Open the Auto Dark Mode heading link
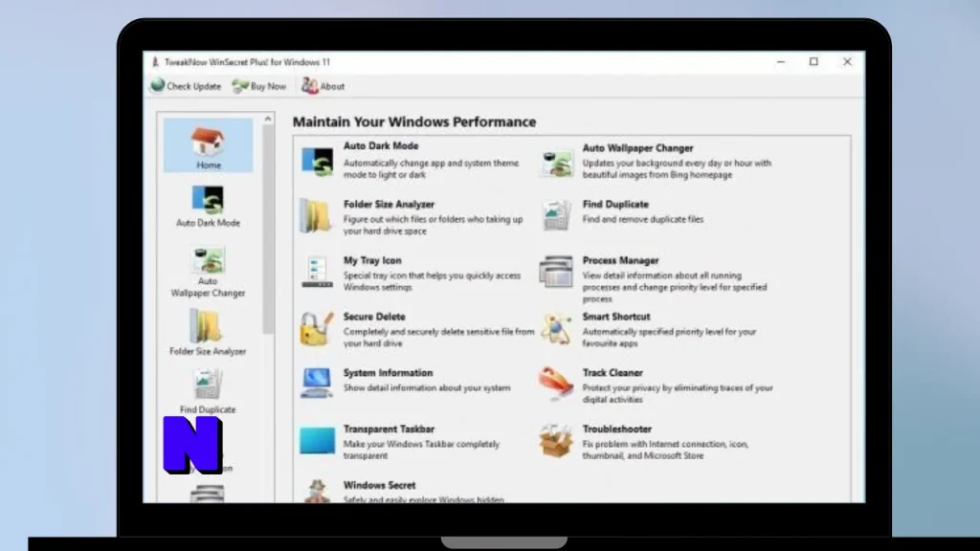The height and width of the screenshot is (551, 980). 381,145
